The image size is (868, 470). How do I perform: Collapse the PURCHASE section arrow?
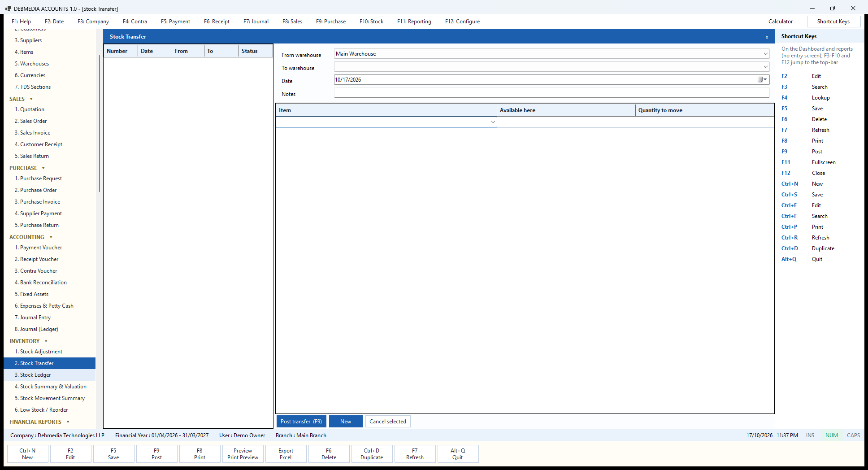coord(43,168)
